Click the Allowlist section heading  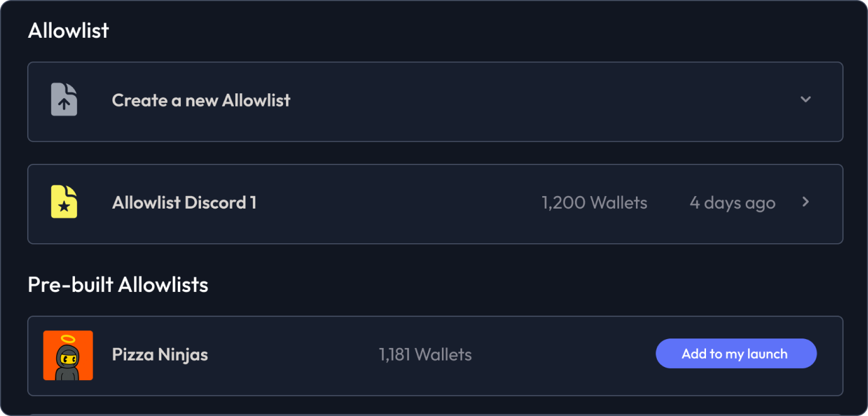69,30
